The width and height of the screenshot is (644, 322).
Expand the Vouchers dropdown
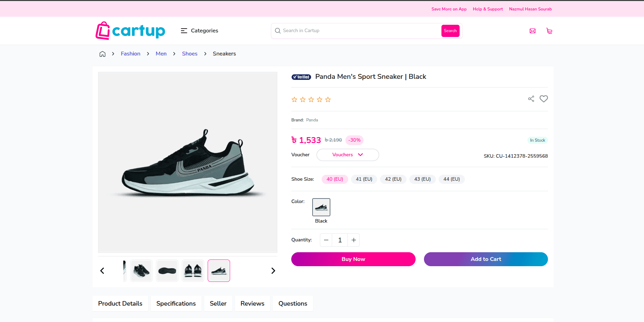347,155
